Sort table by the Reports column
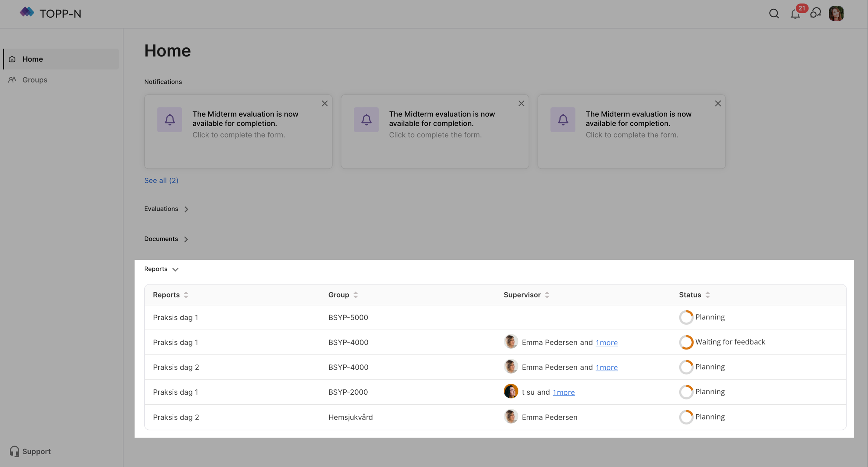The image size is (868, 467). coord(186,295)
